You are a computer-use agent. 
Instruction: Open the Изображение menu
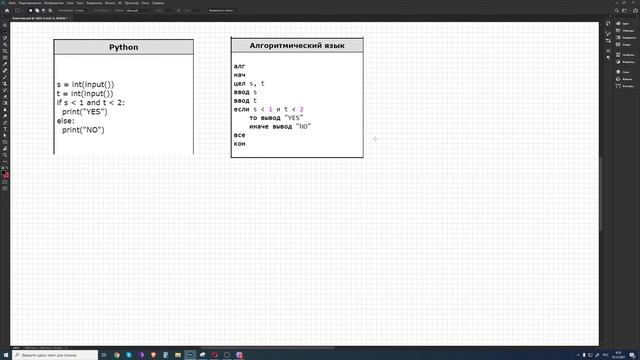click(53, 3)
